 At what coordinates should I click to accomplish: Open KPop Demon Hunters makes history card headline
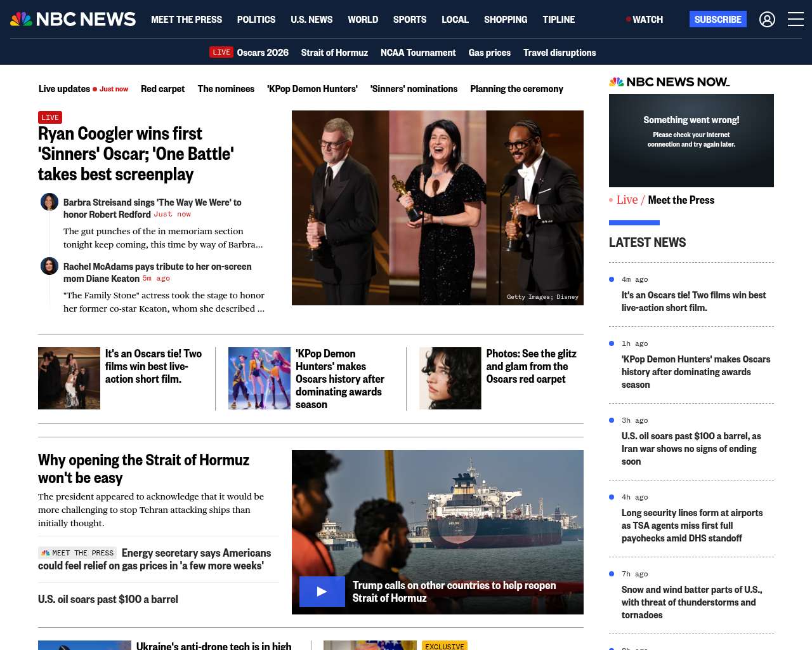tap(340, 379)
